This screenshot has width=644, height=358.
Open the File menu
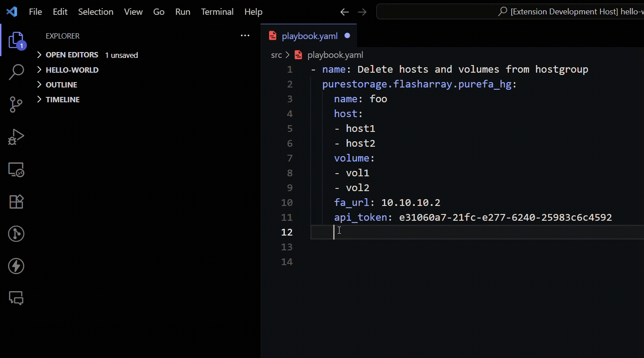[35, 12]
